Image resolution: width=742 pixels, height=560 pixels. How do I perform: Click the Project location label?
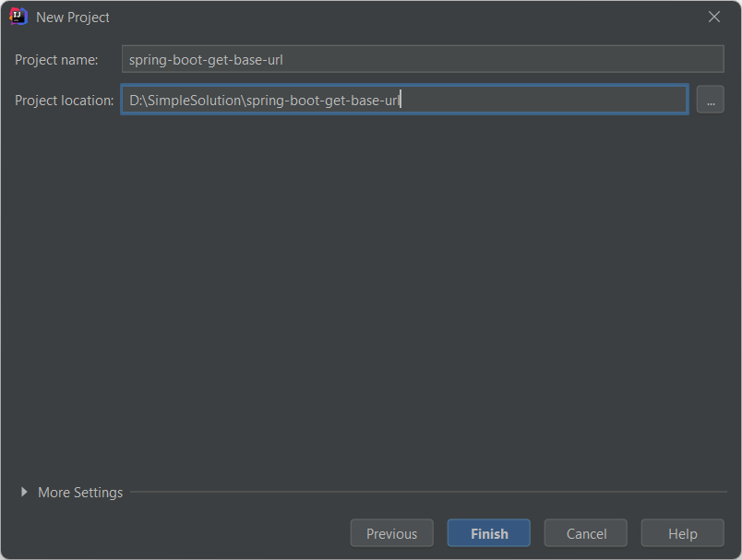(64, 100)
